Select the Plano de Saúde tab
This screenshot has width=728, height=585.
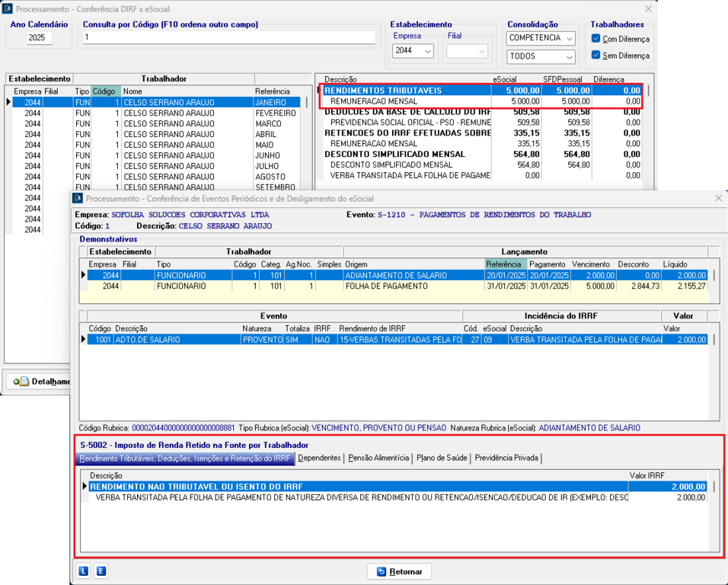(442, 459)
